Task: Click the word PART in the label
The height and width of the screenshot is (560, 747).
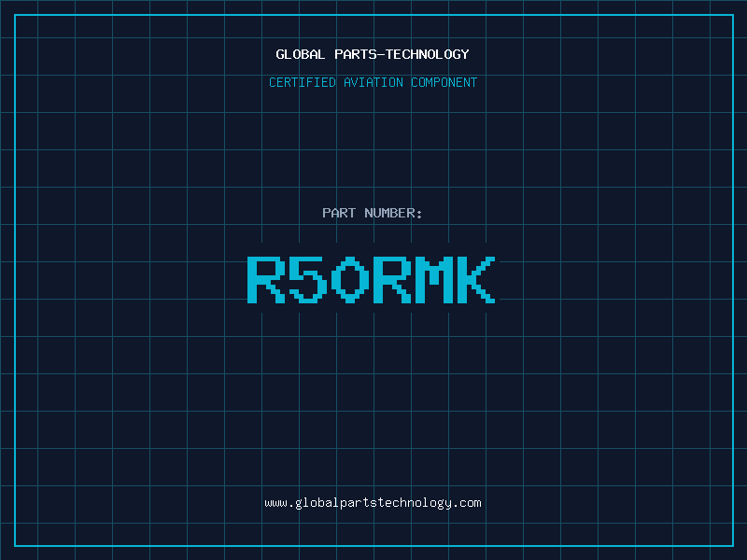Action: click(x=339, y=214)
